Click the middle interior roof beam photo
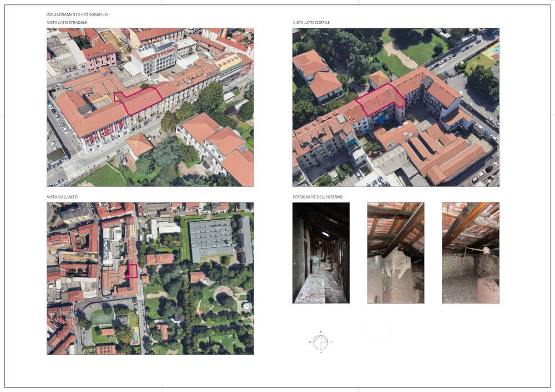 click(395, 253)
